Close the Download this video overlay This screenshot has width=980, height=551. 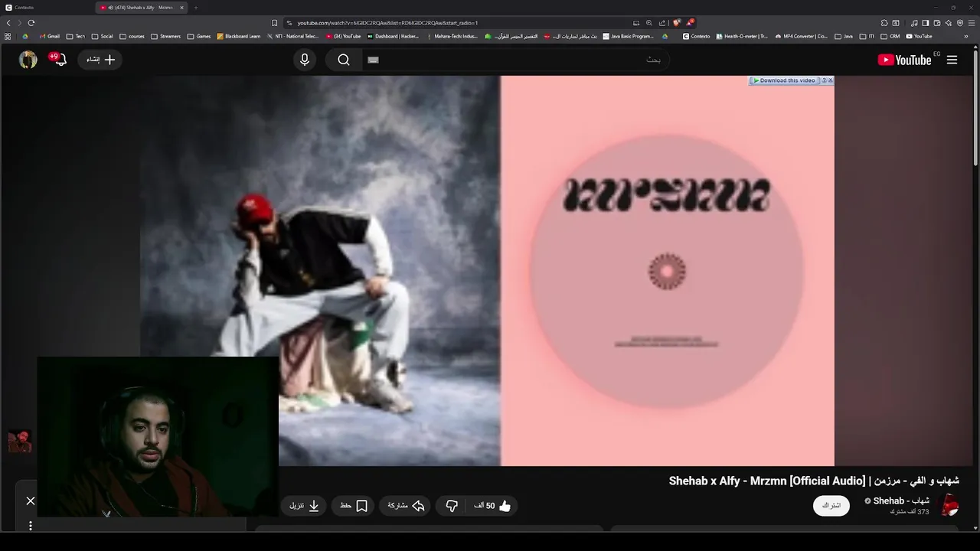(830, 80)
